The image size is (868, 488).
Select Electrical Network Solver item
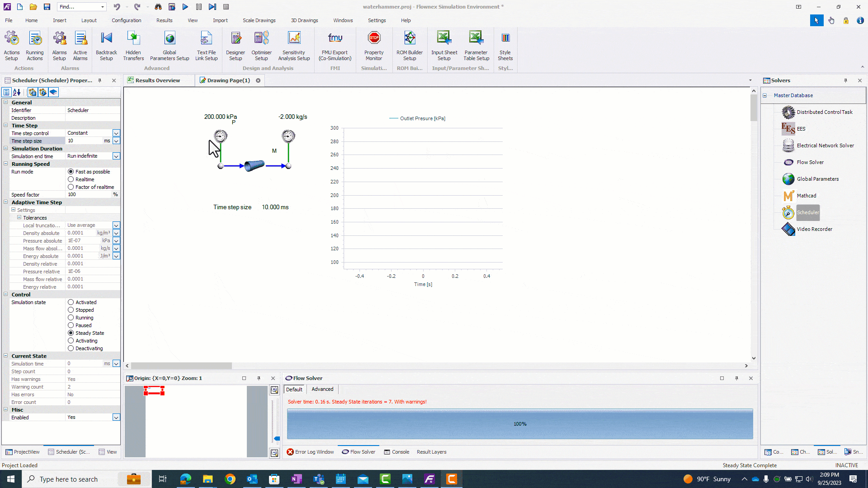825,145
